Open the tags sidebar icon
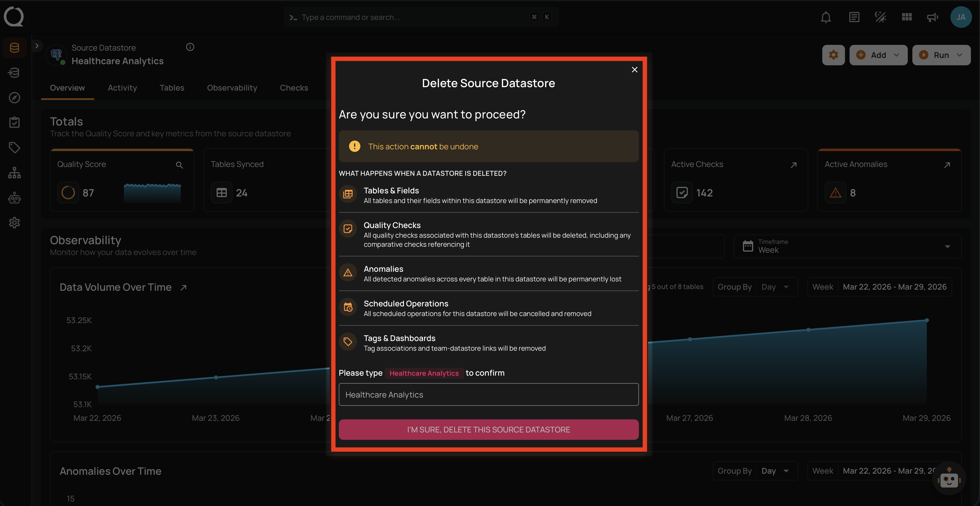This screenshot has width=980, height=506. (x=14, y=147)
